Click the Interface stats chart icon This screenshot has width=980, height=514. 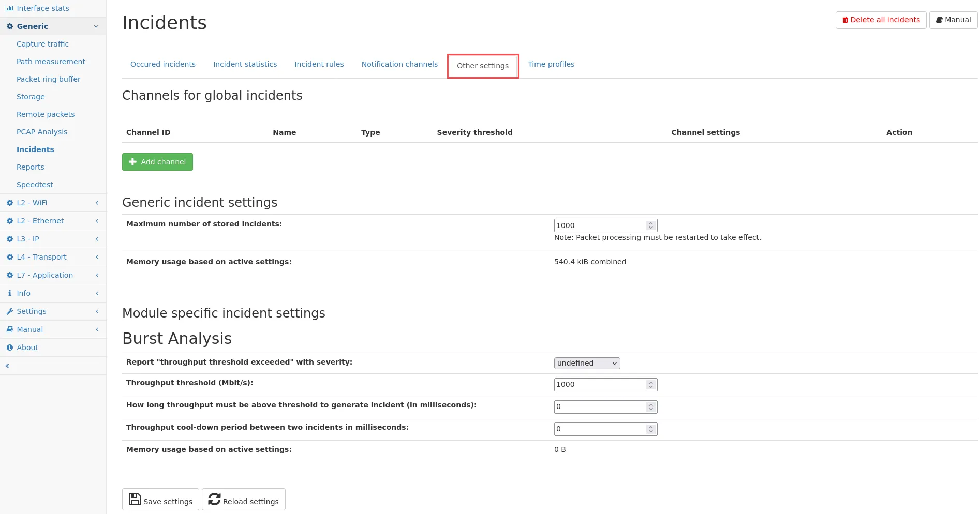click(x=9, y=8)
